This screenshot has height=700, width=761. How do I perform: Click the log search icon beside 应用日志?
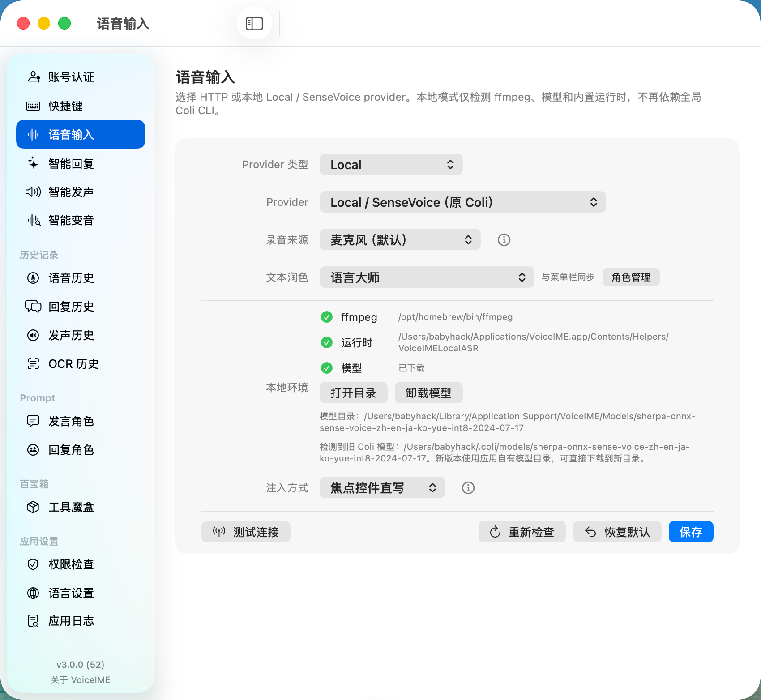34,621
